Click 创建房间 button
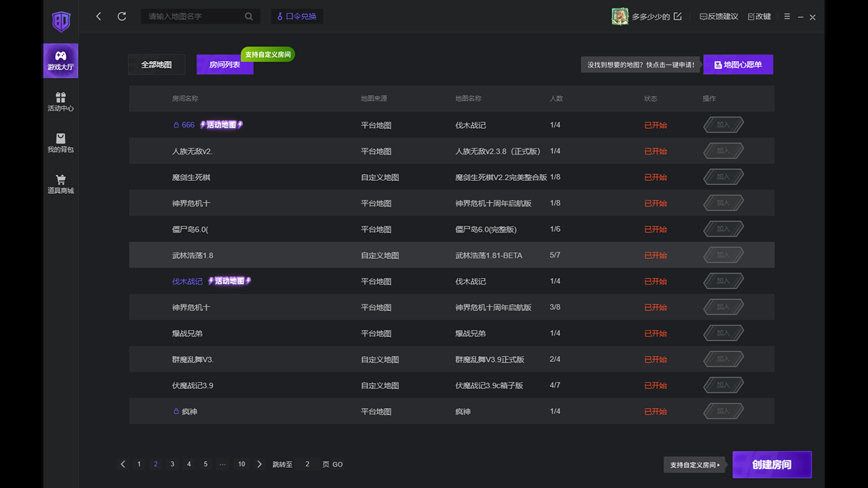The width and height of the screenshot is (868, 488). pyautogui.click(x=772, y=465)
